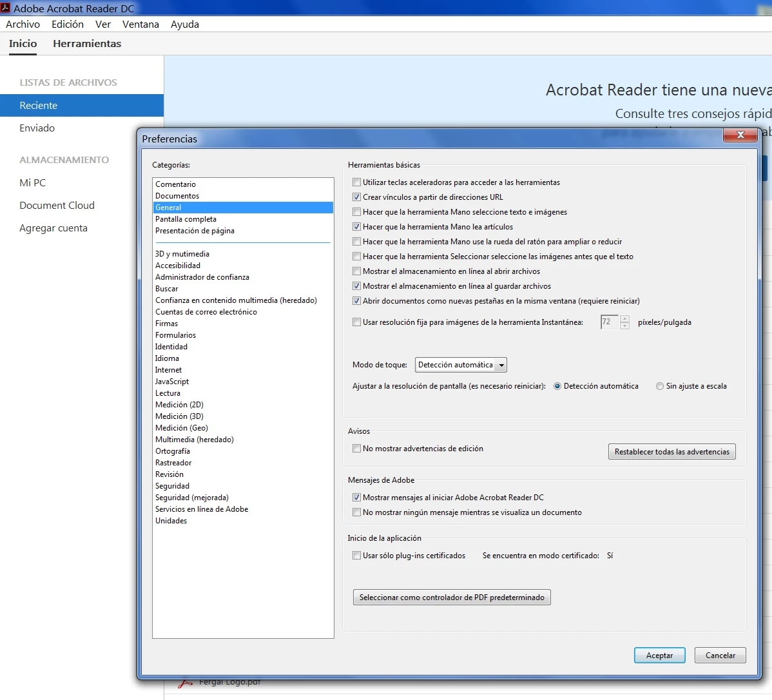Uncheck Crear vínculos a partir de direcciones URL
Screen dimensions: 772x700
(356, 197)
